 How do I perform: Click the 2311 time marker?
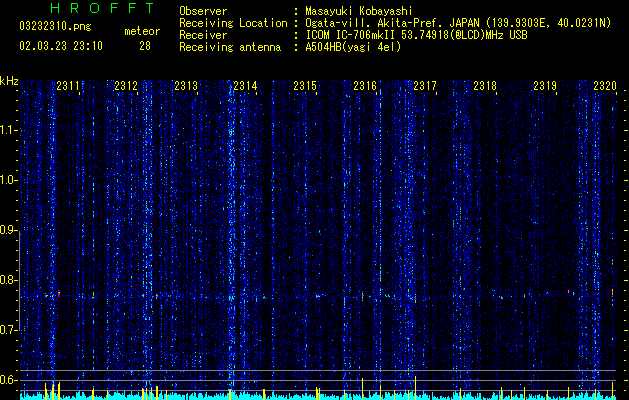(68, 86)
